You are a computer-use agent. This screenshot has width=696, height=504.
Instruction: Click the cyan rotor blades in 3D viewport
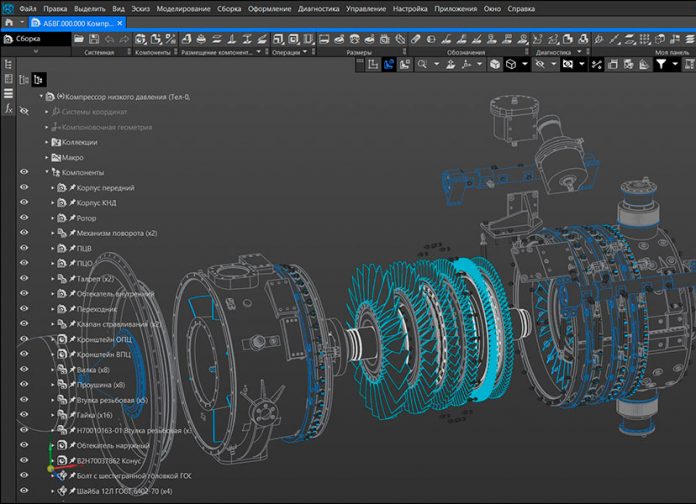428,337
